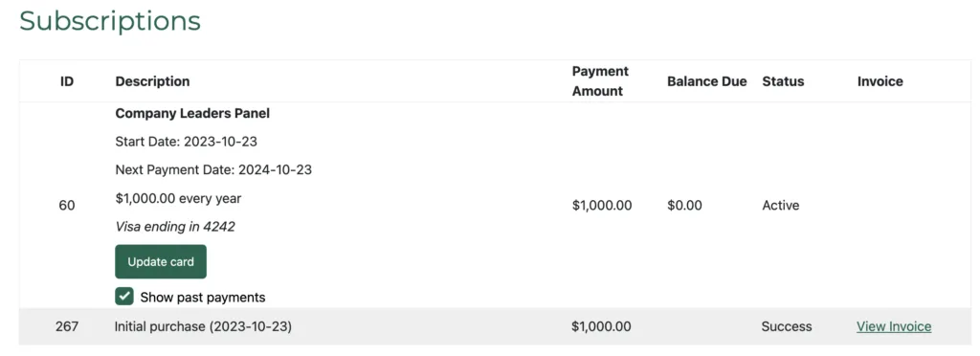Select the Description column header
The height and width of the screenshot is (356, 980).
tap(152, 81)
